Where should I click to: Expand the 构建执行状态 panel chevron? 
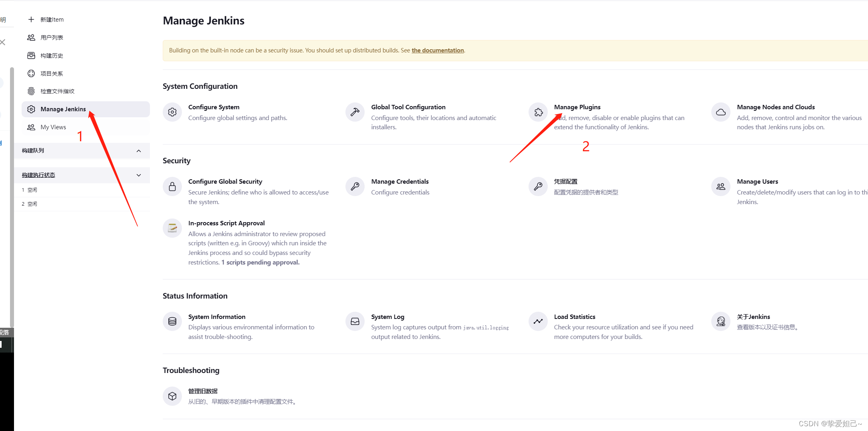139,175
